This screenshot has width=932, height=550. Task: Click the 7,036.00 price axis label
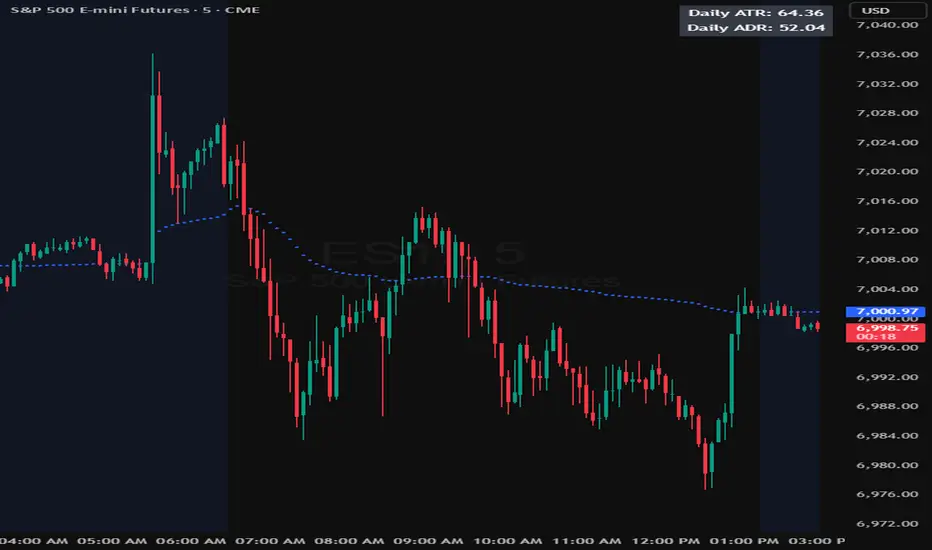(x=887, y=54)
